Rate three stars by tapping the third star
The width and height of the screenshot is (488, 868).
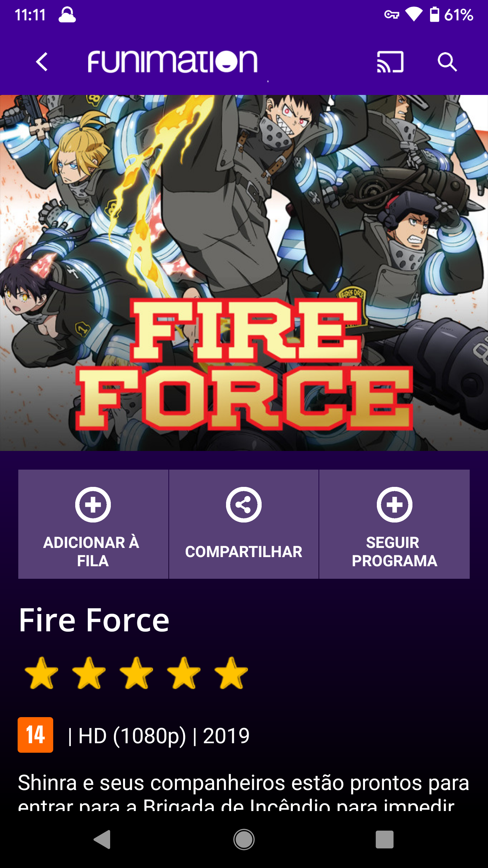pyautogui.click(x=137, y=673)
